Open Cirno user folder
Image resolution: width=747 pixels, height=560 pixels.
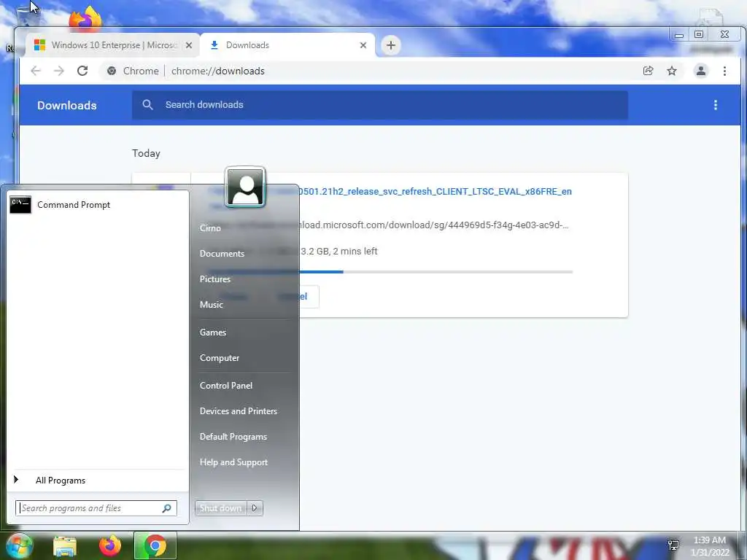click(x=210, y=228)
